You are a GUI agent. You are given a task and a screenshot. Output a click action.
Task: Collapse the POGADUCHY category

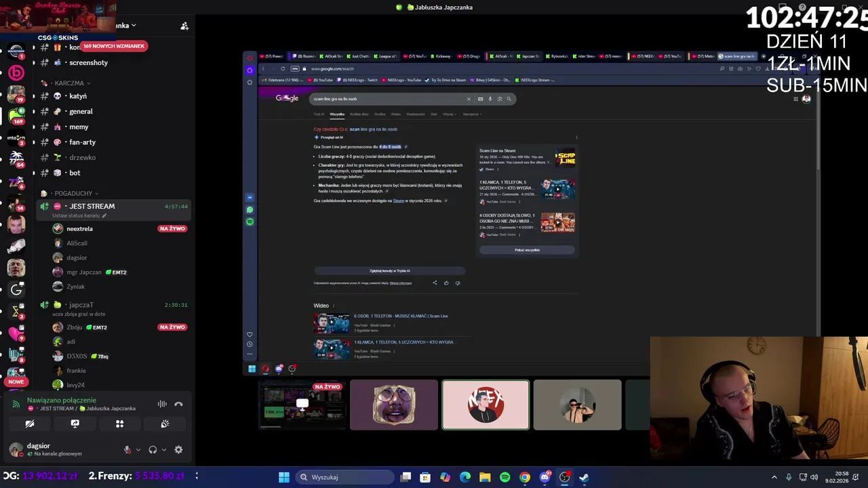point(73,193)
